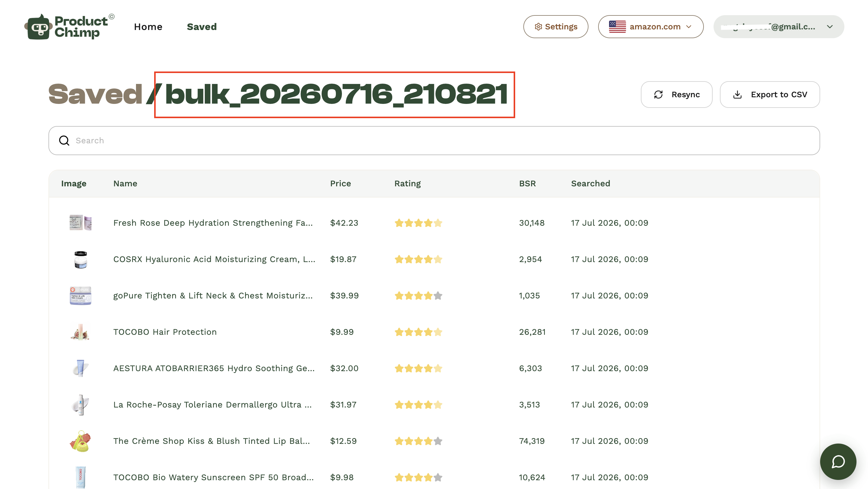Screen dimensions: 868x489
Task: Click the $12.59 price cell
Action: 343,441
